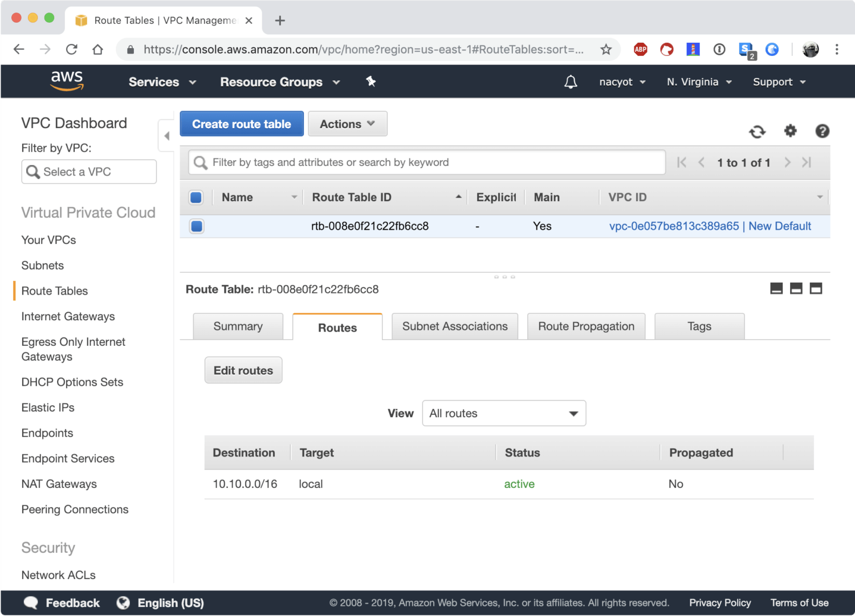Screen dimensions: 855x616
Task: Open Your VPCs in sidebar
Action: pyautogui.click(x=48, y=240)
